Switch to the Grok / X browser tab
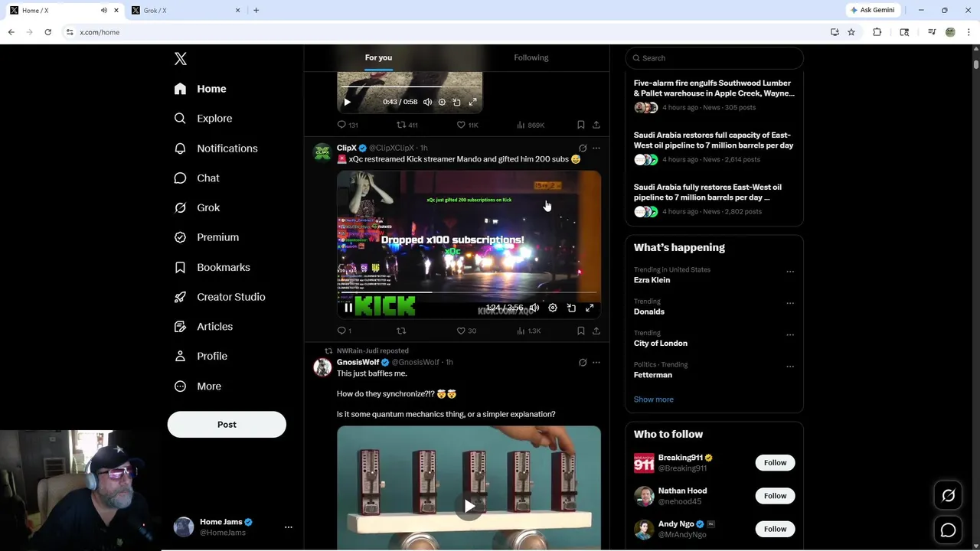980x551 pixels. click(x=184, y=10)
